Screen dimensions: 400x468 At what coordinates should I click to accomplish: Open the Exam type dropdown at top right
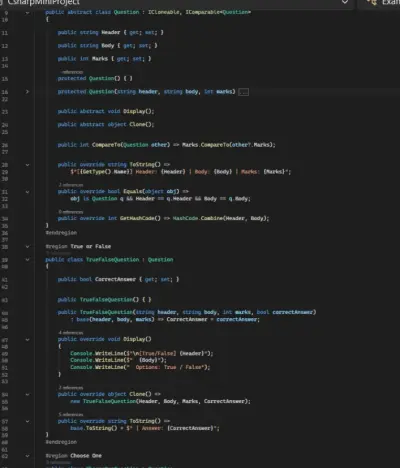click(383, 2)
